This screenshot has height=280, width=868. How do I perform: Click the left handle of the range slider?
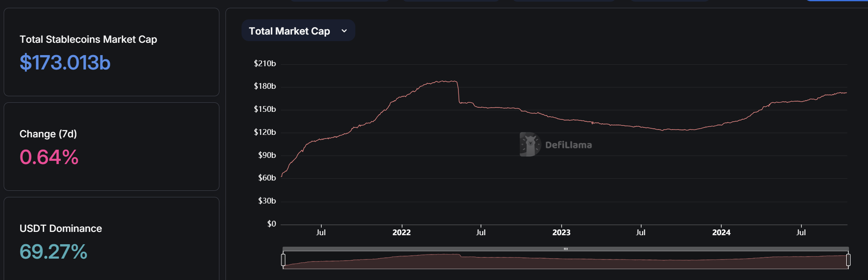(283, 260)
